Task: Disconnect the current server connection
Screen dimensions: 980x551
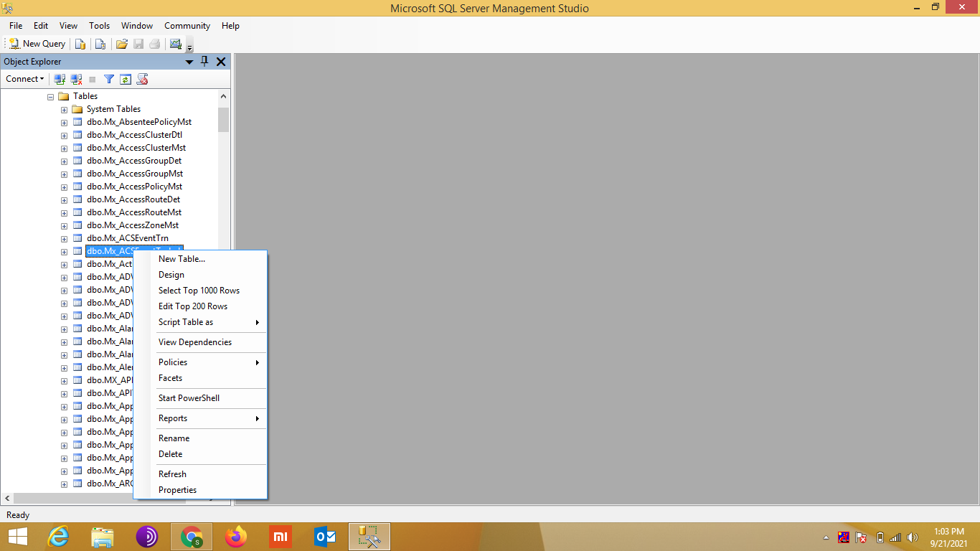Action: click(x=75, y=79)
